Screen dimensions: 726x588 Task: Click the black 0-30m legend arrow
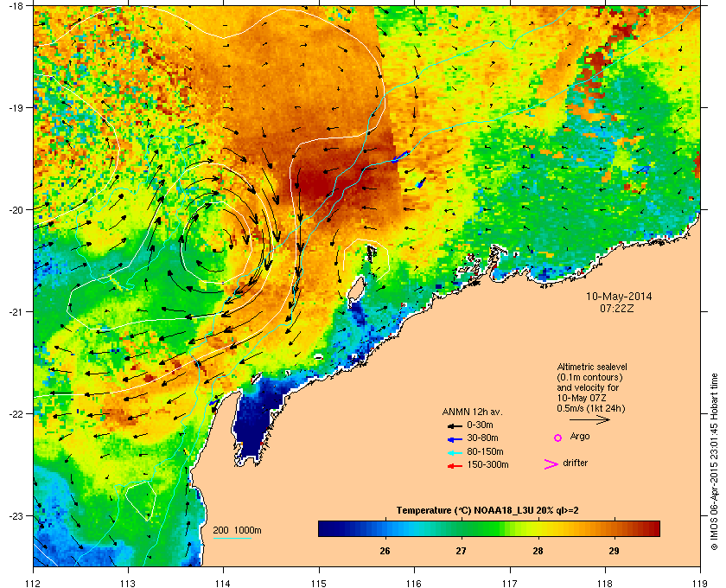click(455, 425)
